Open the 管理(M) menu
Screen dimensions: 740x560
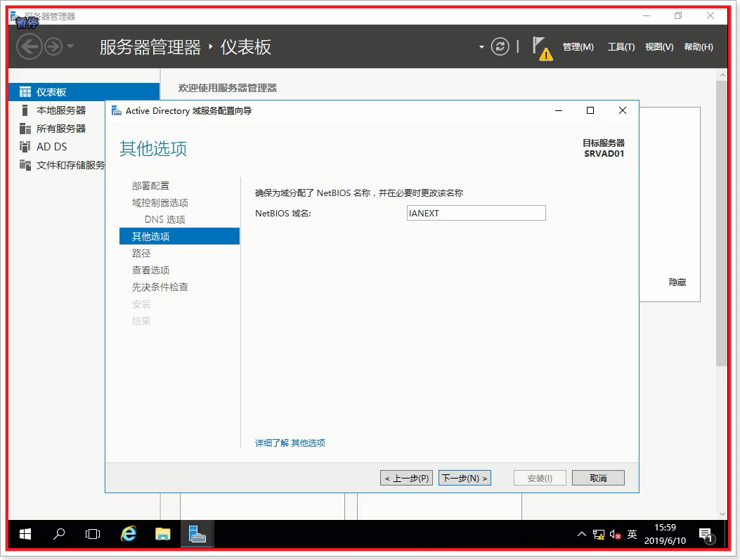578,46
